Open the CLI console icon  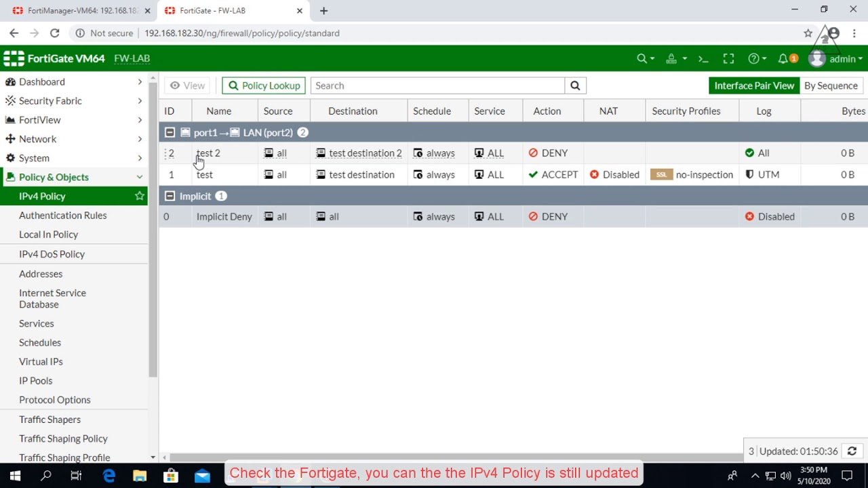click(x=703, y=59)
